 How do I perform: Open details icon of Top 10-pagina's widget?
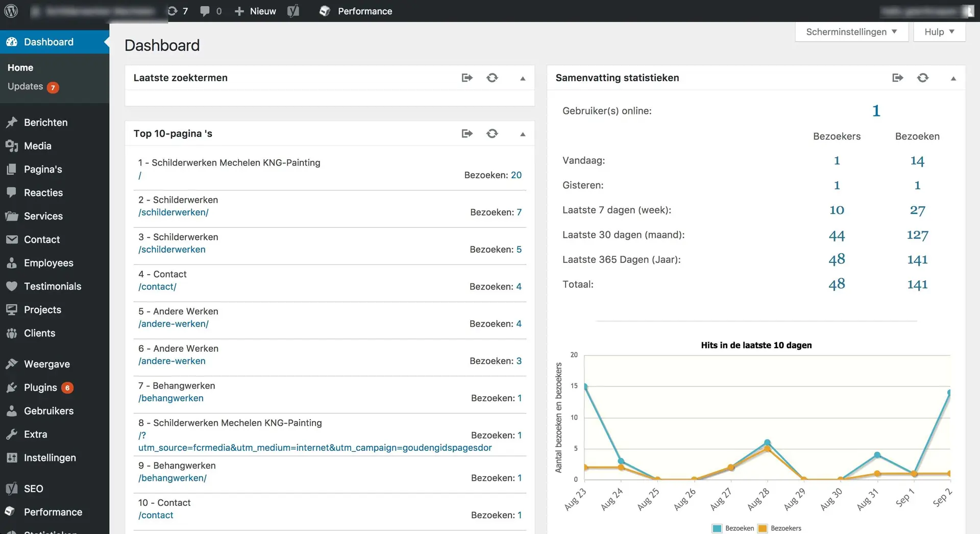tap(467, 133)
